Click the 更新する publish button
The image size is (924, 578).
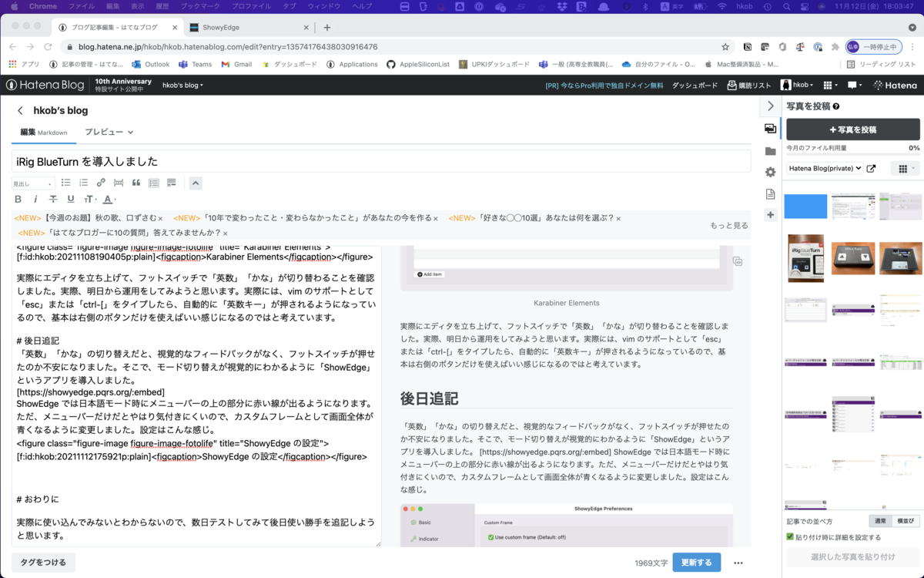point(696,563)
